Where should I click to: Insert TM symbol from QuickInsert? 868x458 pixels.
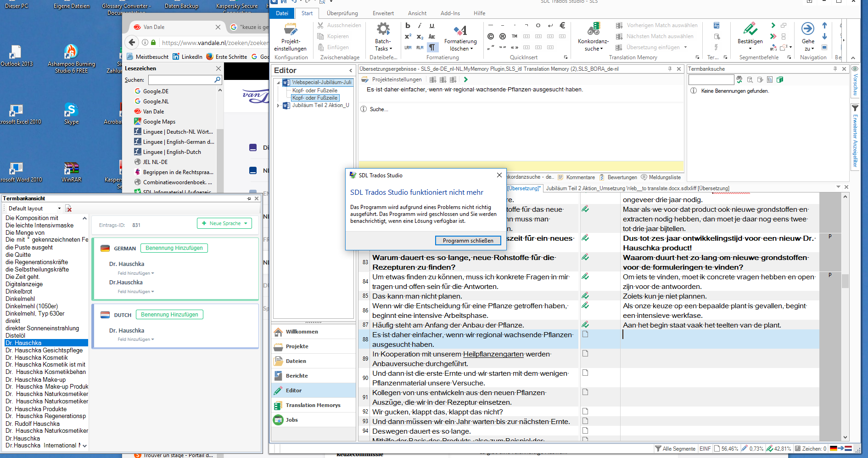(x=515, y=36)
